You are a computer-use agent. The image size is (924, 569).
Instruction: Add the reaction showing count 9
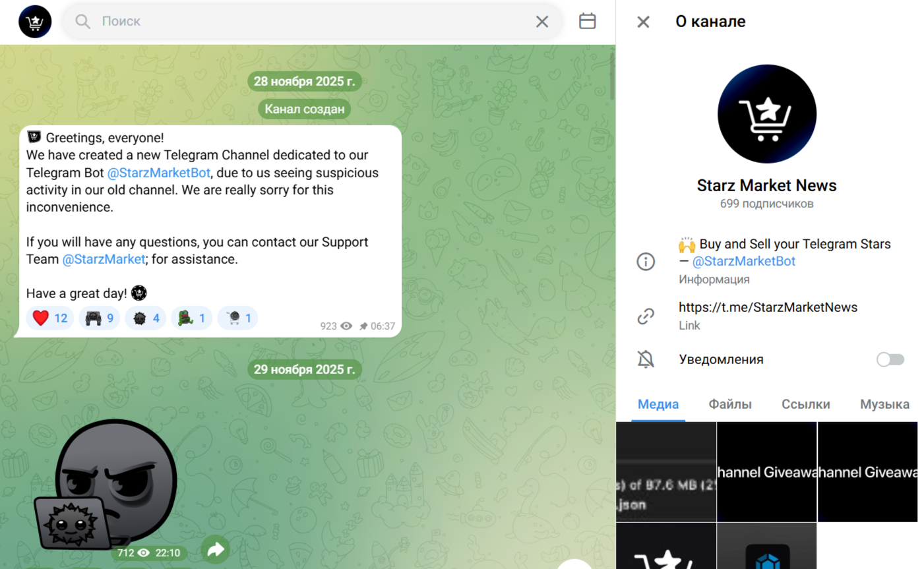(100, 318)
